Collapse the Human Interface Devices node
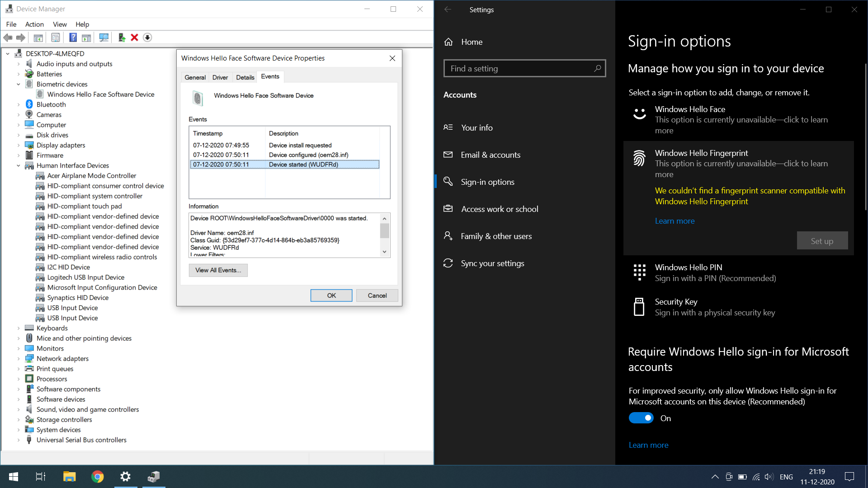Viewport: 868px width, 488px height. pyautogui.click(x=19, y=165)
